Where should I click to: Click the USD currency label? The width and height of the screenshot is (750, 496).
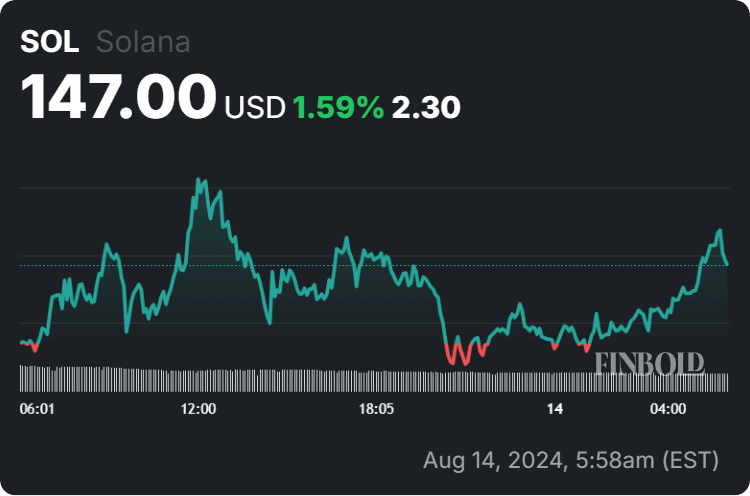tap(255, 108)
